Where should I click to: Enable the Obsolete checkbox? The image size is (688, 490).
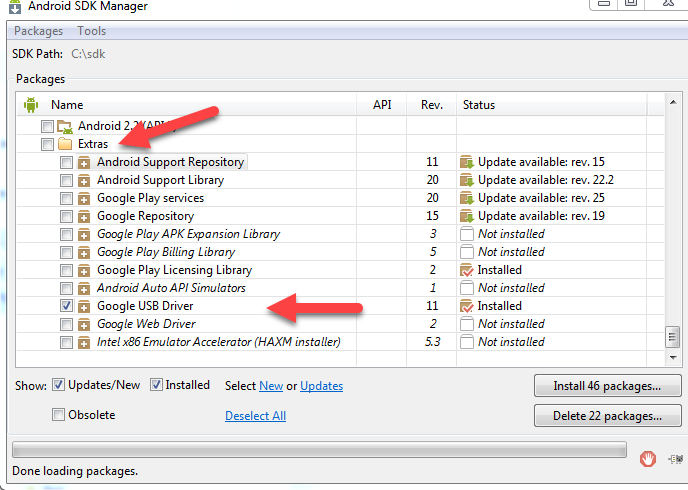click(x=58, y=415)
